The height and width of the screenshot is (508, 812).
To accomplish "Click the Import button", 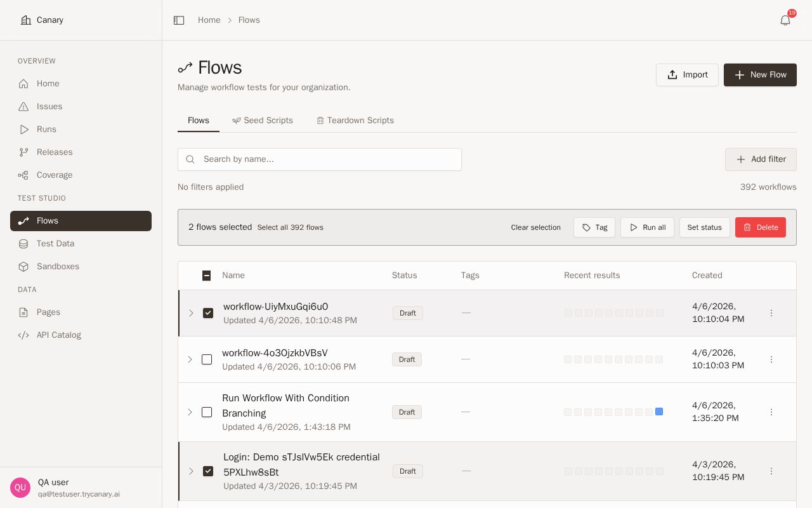I will pos(687,75).
